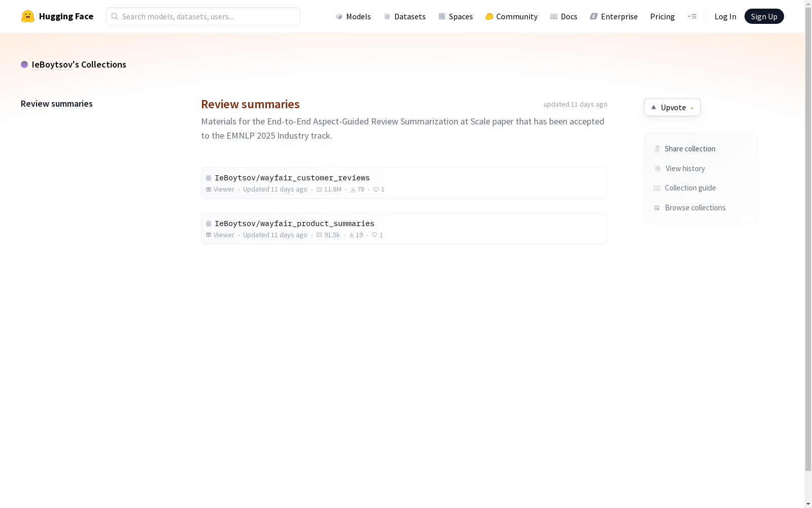Click the Hugging Face title text

click(x=66, y=16)
